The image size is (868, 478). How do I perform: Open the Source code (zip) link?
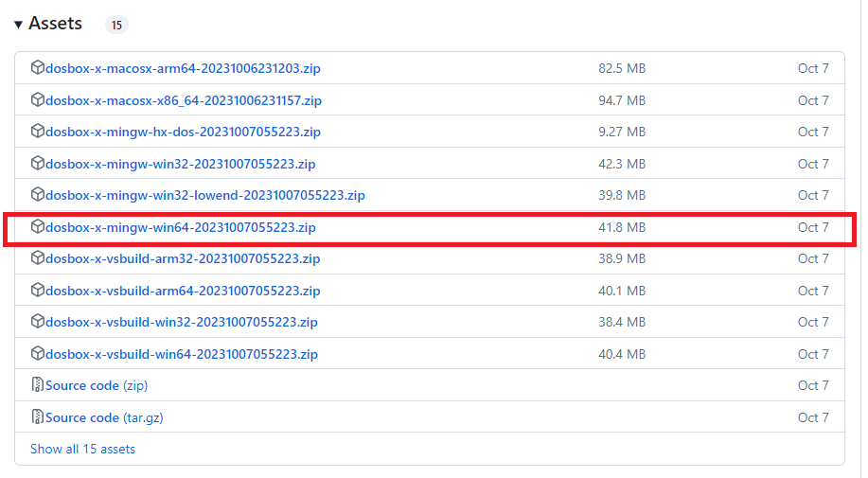point(97,385)
